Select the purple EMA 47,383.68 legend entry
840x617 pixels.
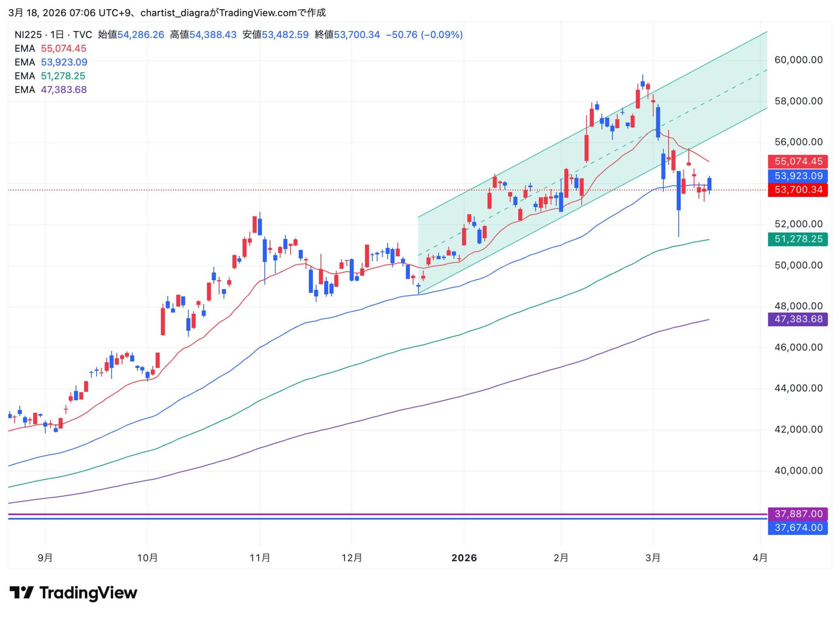pos(50,90)
